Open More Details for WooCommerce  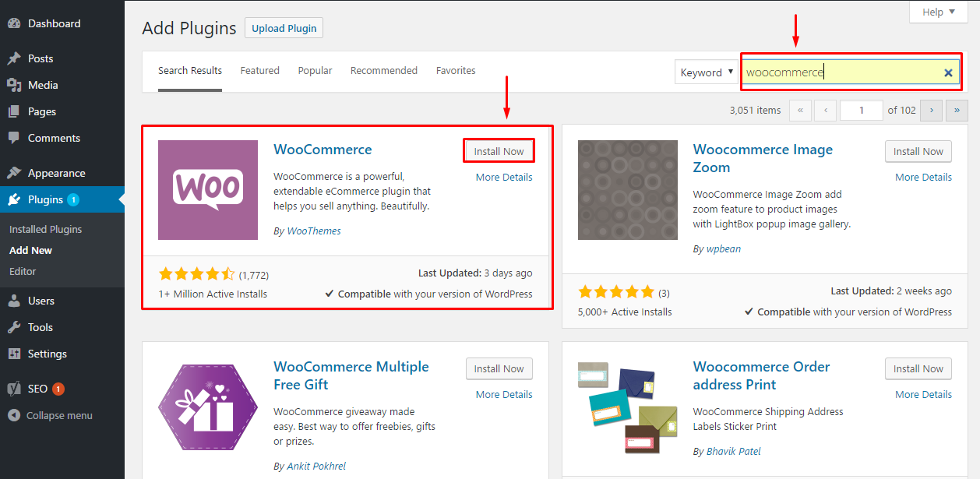(x=504, y=177)
